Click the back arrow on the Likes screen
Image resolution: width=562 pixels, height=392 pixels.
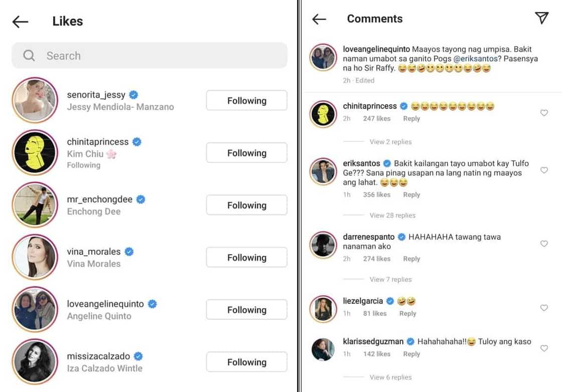(x=20, y=21)
